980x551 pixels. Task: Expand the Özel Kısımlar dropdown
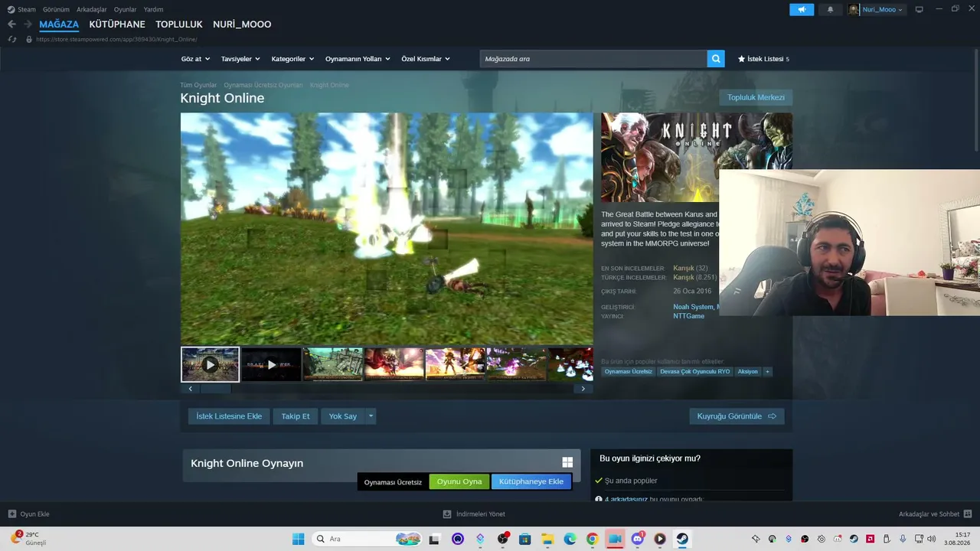pos(426,59)
